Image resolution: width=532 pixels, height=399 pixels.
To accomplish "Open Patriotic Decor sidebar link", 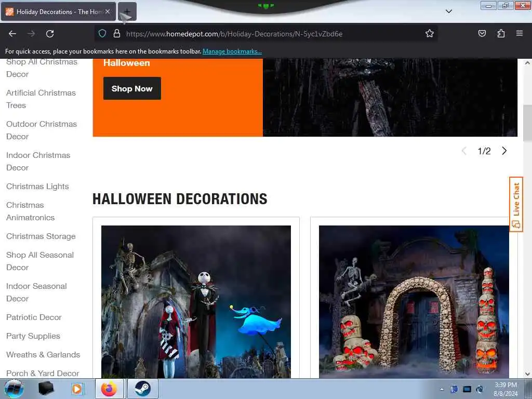I will tap(34, 317).
